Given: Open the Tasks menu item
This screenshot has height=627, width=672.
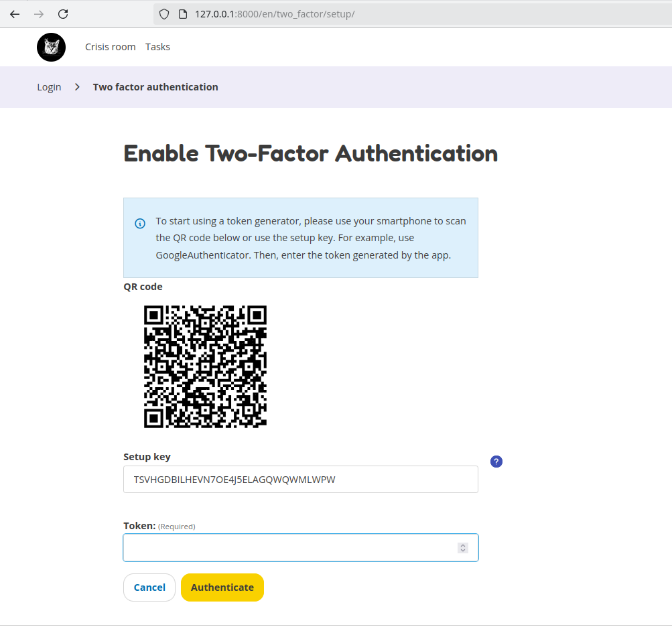Looking at the screenshot, I should tap(157, 47).
